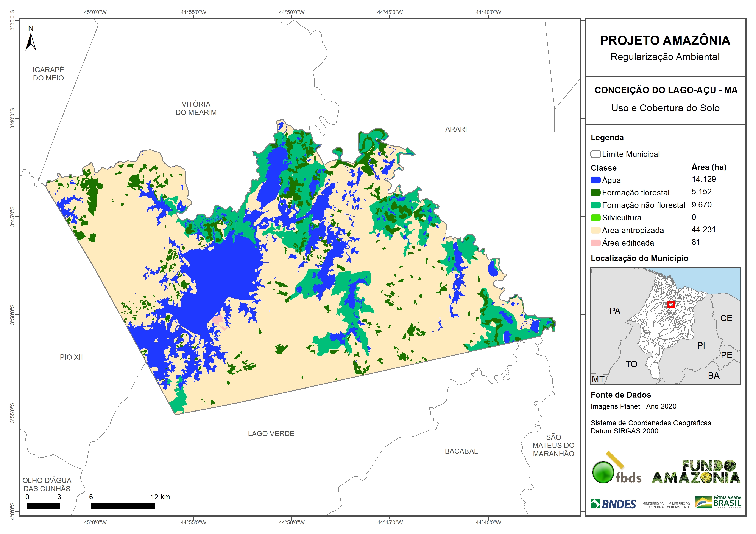Click the Limite Municipal legend symbol
Image resolution: width=756 pixels, height=534 pixels.
[595, 154]
